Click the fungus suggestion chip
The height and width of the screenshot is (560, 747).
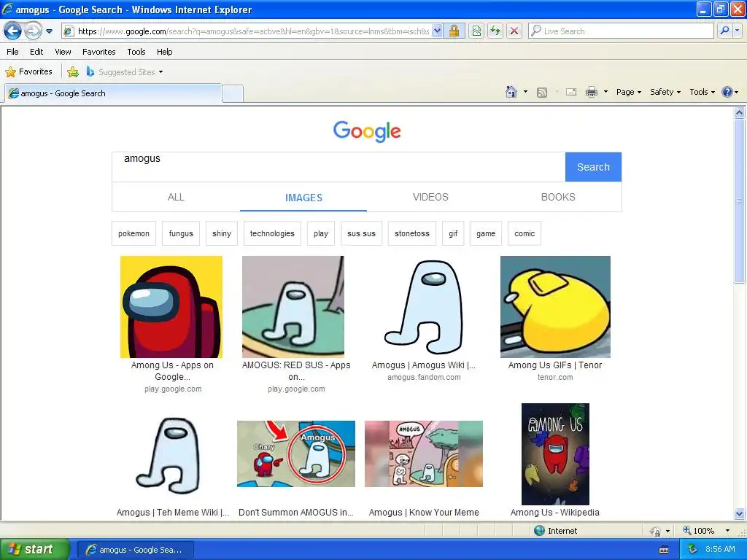click(181, 233)
